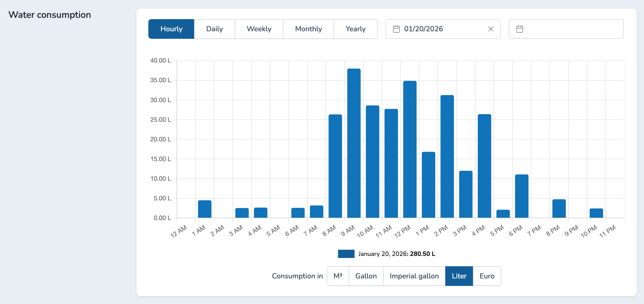Click the legend color square for January 20
The width and height of the screenshot is (644, 304).
pos(346,254)
